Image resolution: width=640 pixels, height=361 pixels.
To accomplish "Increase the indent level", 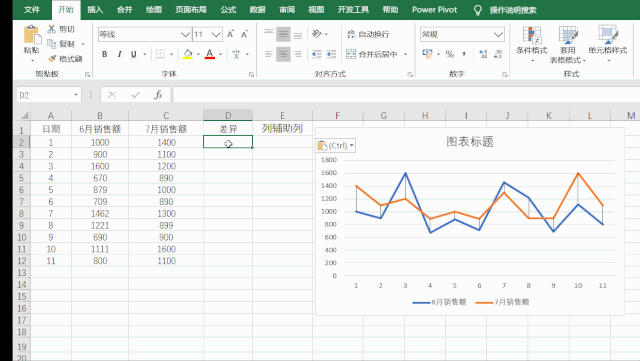I will 331,54.
